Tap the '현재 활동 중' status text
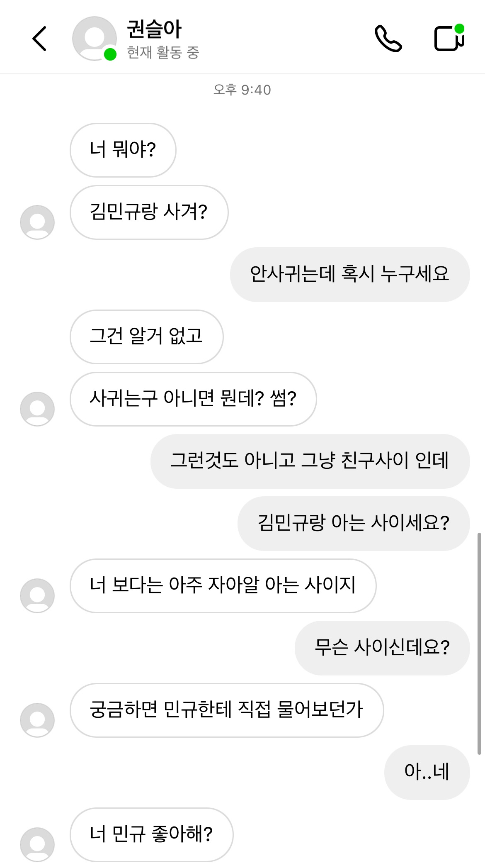 coord(163,53)
